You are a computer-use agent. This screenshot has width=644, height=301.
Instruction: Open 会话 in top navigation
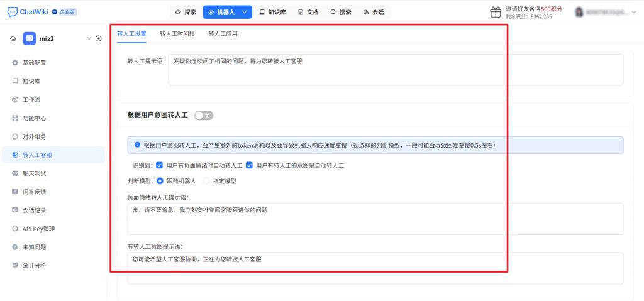[x=374, y=13]
